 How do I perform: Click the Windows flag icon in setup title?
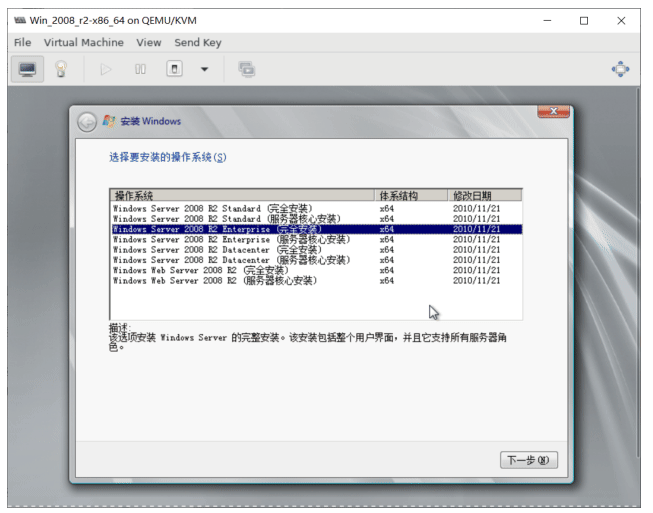tap(109, 121)
